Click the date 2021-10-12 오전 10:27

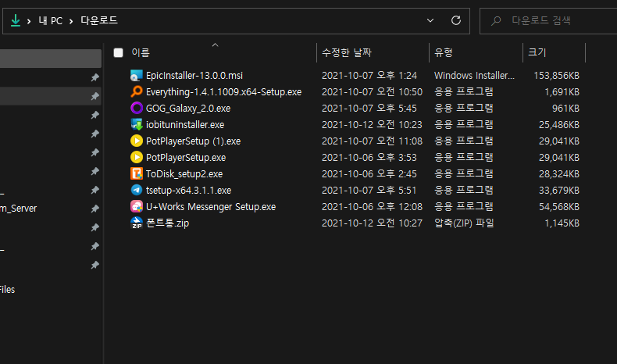coord(372,223)
